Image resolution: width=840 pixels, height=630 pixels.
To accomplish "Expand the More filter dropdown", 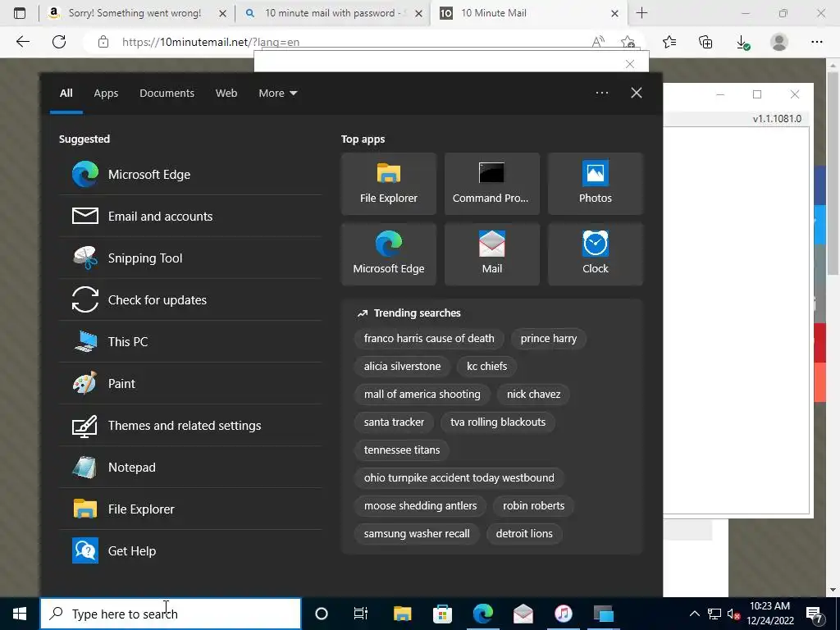I will pos(277,93).
